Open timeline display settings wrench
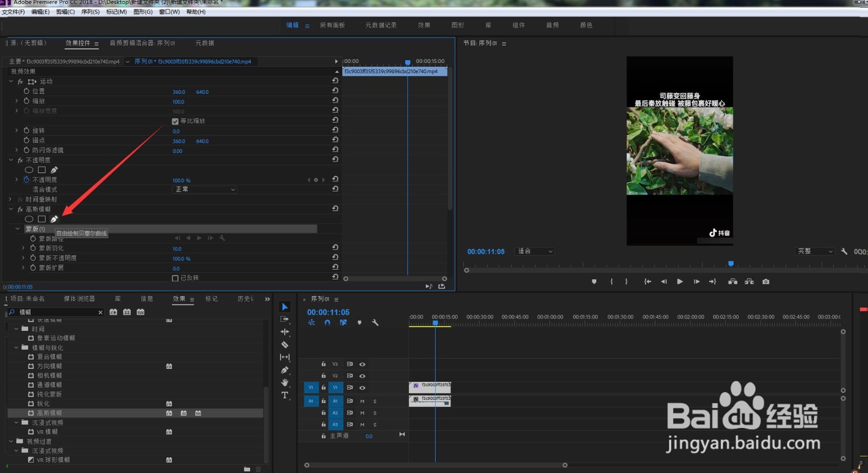The image size is (868, 473). point(375,322)
